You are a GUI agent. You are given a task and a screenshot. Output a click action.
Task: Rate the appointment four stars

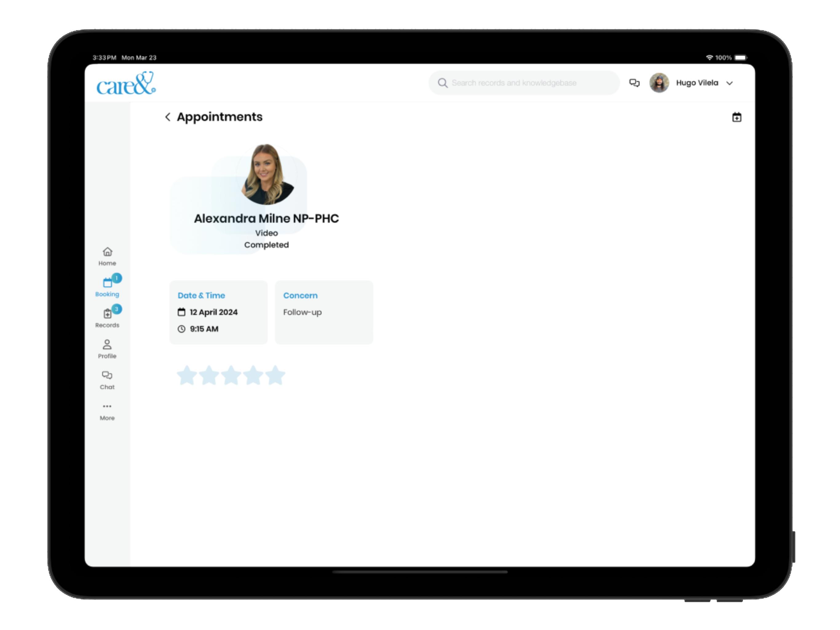(253, 375)
